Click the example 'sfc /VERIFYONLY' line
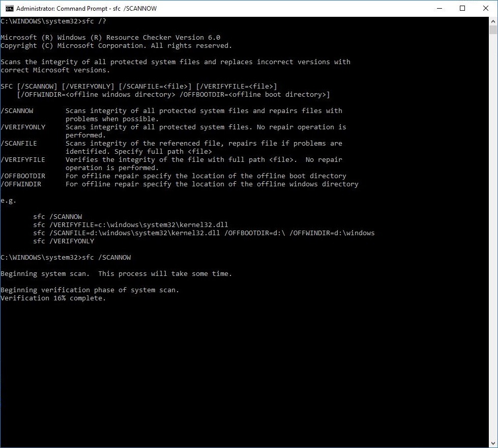The height and width of the screenshot is (448, 498). click(64, 241)
